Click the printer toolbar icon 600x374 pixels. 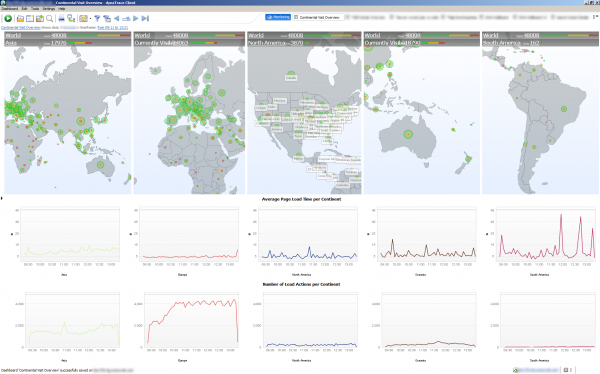coord(61,18)
